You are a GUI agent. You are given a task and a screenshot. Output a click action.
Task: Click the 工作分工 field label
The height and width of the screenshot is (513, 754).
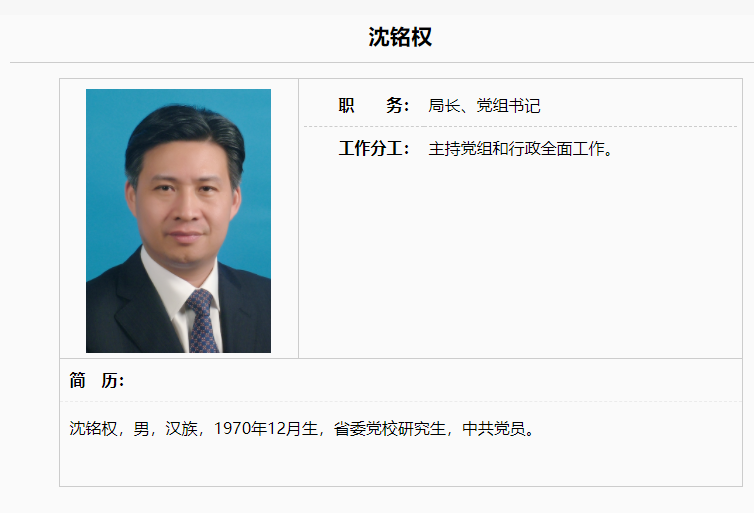[x=374, y=148]
